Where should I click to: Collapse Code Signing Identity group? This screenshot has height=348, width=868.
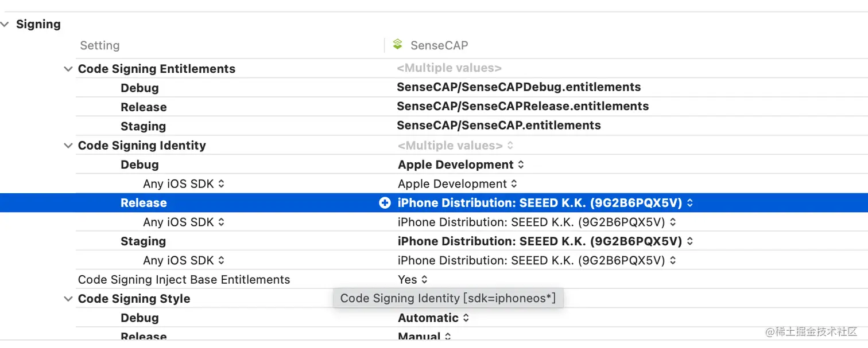68,146
